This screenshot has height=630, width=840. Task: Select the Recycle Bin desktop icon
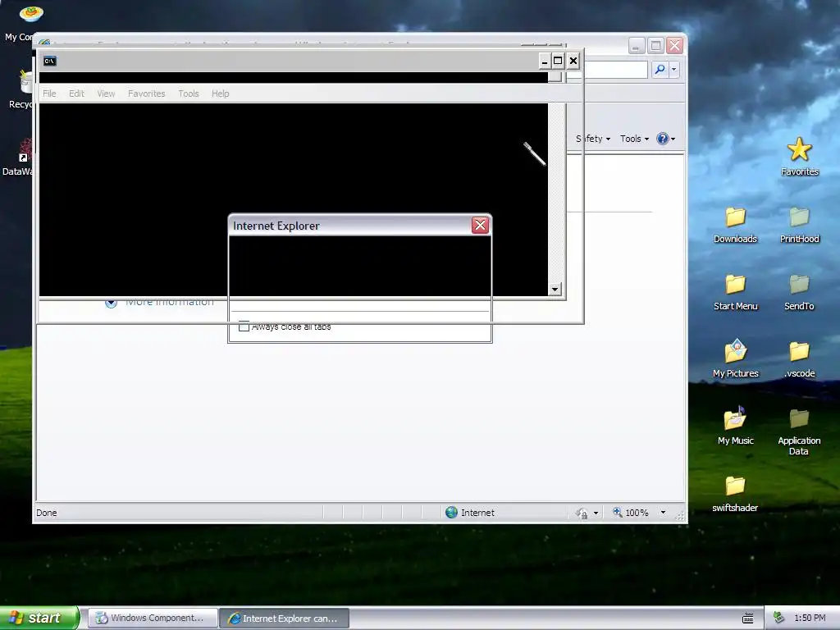(26, 83)
